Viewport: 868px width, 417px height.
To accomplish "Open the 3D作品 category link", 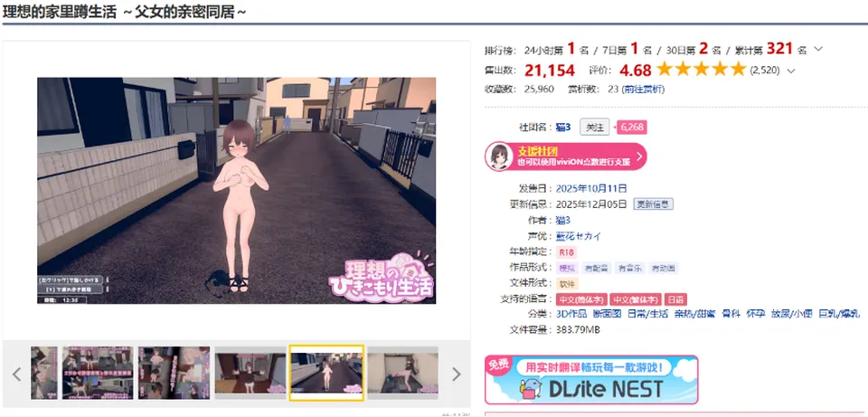I will point(571,314).
